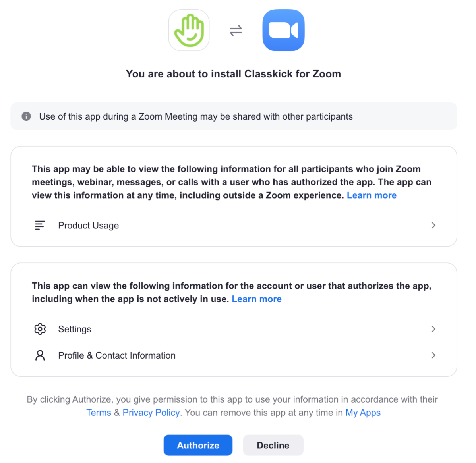The image size is (476, 463).
Task: Expand Profile & Contact Information chevron
Action: point(433,355)
